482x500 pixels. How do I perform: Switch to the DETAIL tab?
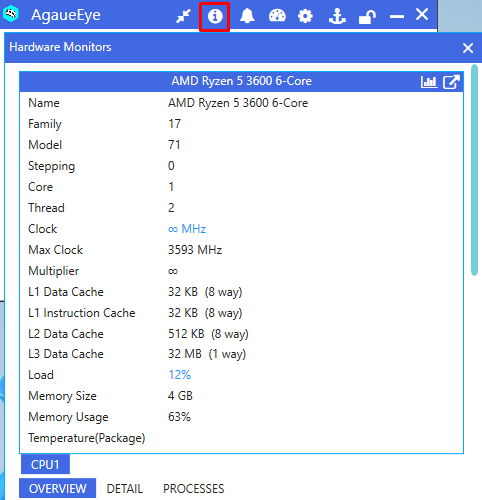[x=125, y=489]
